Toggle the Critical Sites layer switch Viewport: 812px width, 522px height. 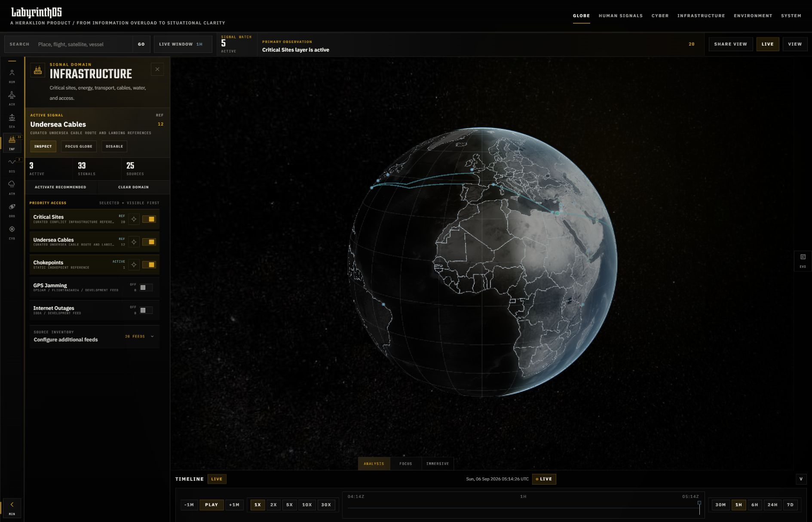tap(149, 219)
